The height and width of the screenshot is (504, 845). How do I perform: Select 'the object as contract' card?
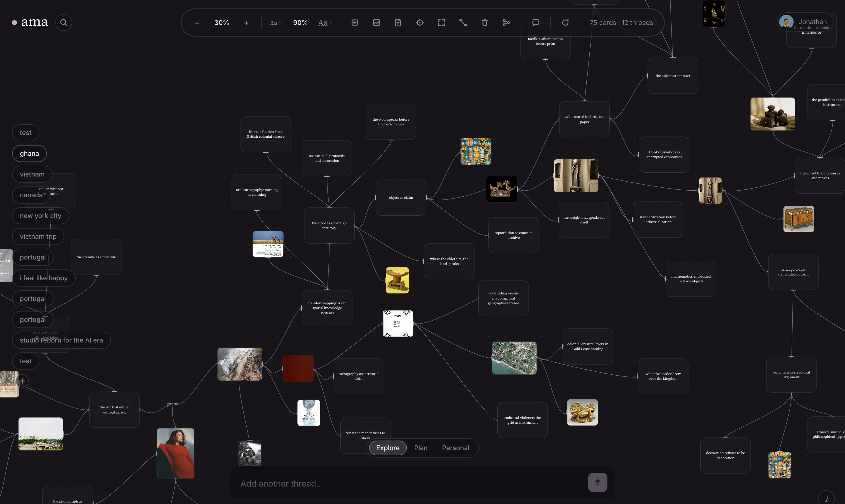point(673,76)
